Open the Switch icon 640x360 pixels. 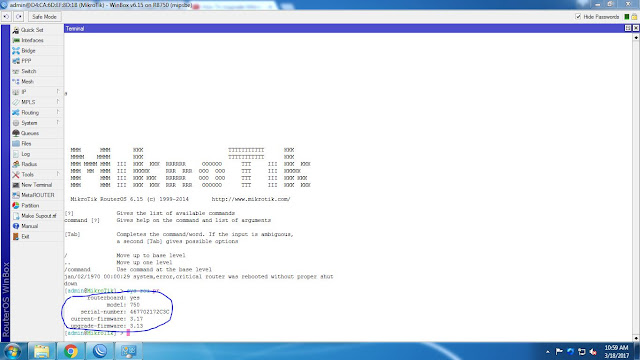16,71
